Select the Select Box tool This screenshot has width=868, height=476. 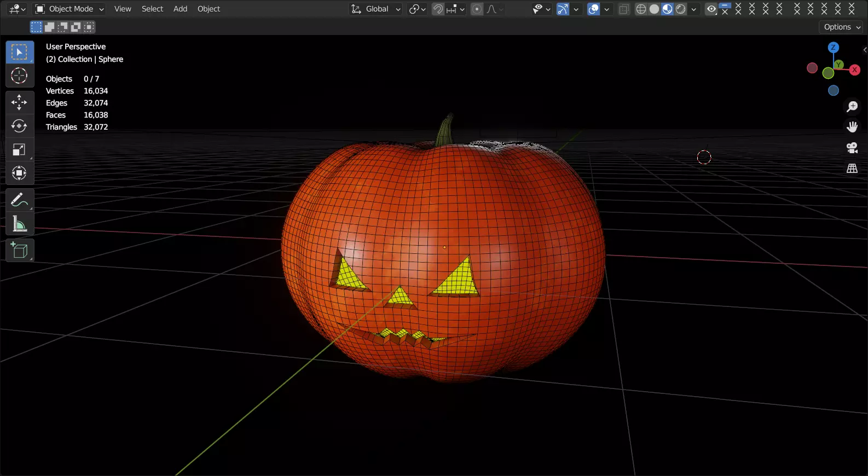(x=20, y=52)
